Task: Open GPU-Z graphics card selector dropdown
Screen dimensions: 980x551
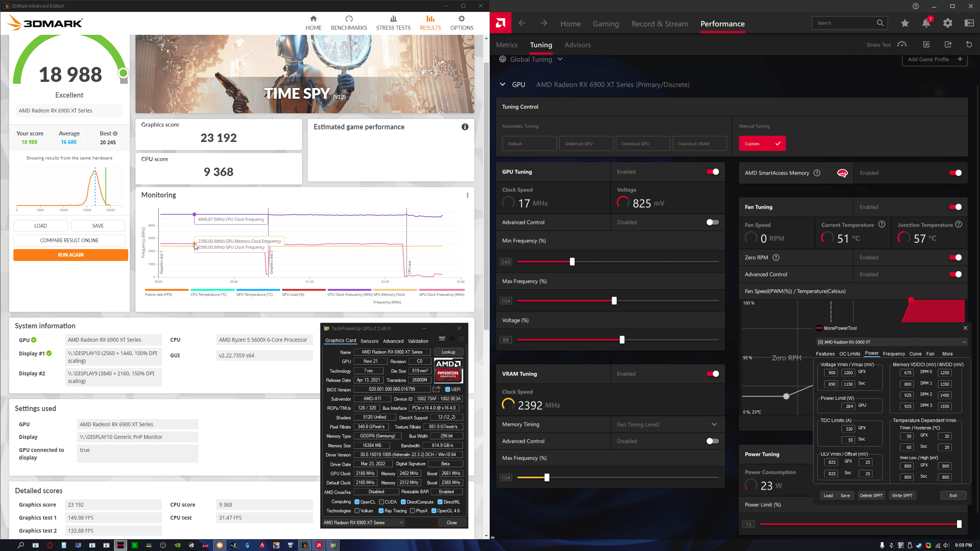Action: [364, 523]
